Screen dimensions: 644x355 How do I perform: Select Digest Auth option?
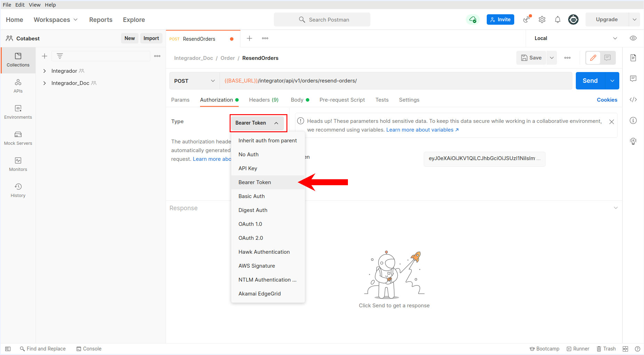[x=268, y=210]
